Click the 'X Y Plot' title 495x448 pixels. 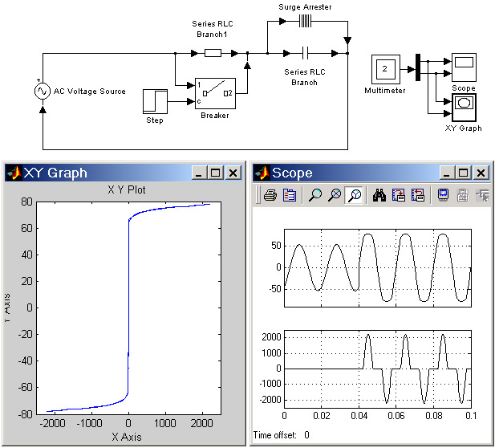[x=127, y=190]
